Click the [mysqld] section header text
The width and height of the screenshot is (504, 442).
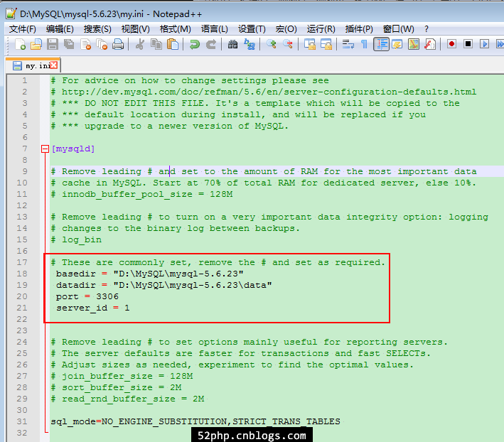(73, 149)
